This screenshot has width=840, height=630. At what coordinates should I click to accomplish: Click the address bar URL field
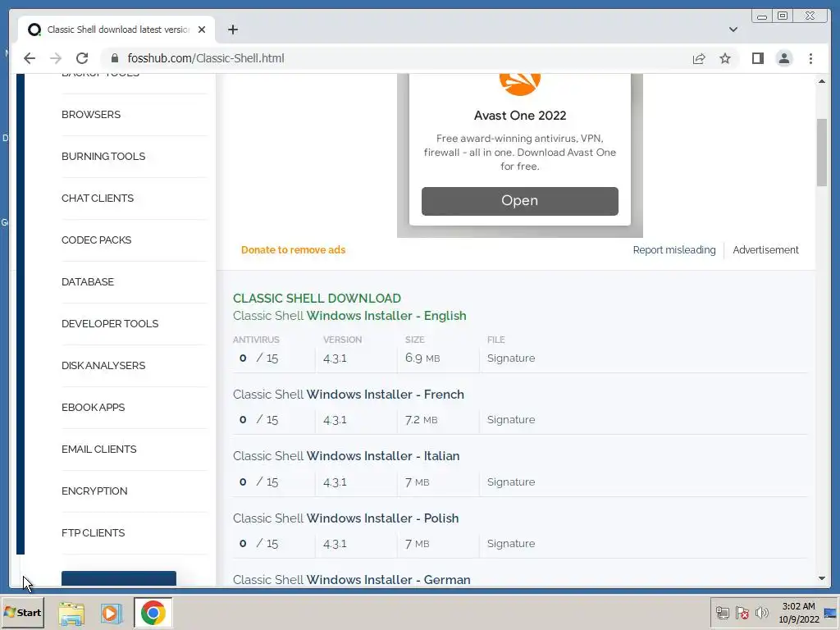click(x=396, y=58)
